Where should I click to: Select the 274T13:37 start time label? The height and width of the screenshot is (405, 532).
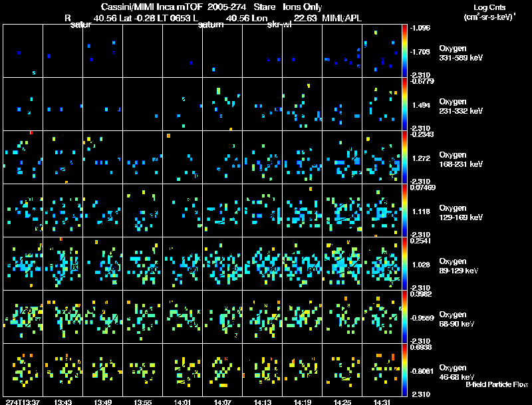coord(23,402)
